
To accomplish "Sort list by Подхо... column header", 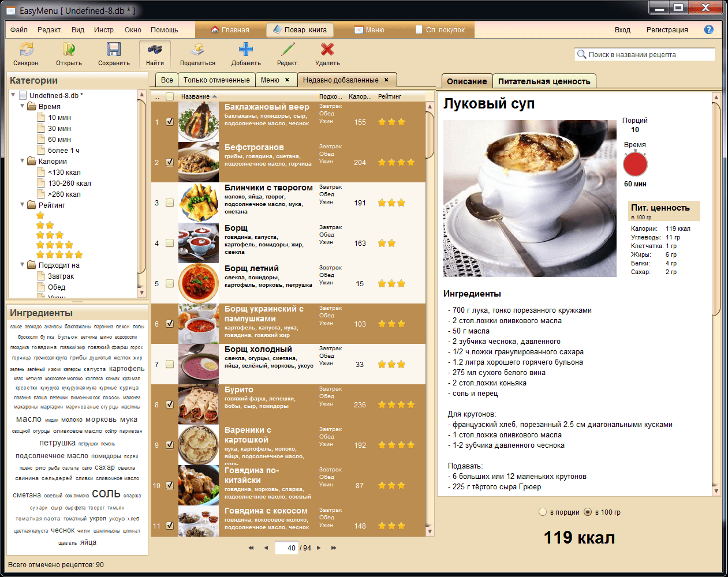I will [x=330, y=96].
